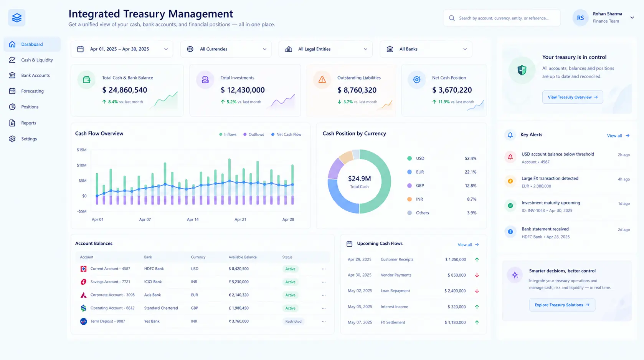The width and height of the screenshot is (644, 360).
Task: Expand the Rohan Sharma profile chevron
Action: coord(632,17)
